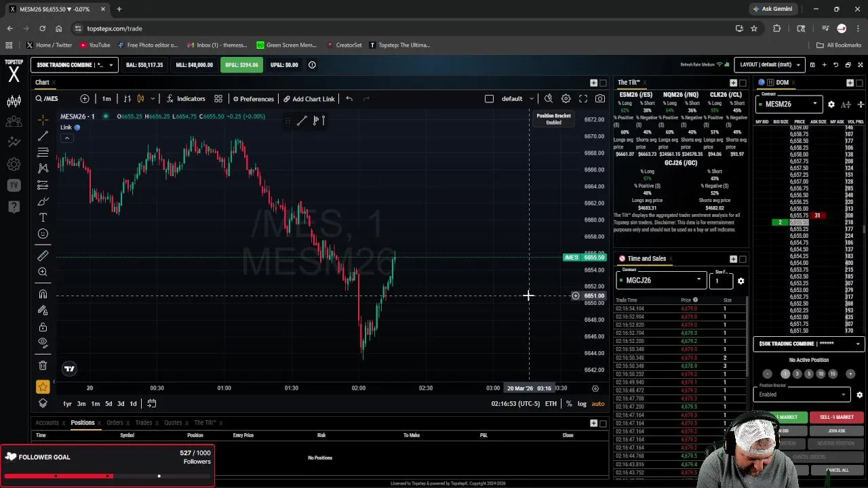Open the $50K Trading Combine account dropdown at top

[x=74, y=65]
